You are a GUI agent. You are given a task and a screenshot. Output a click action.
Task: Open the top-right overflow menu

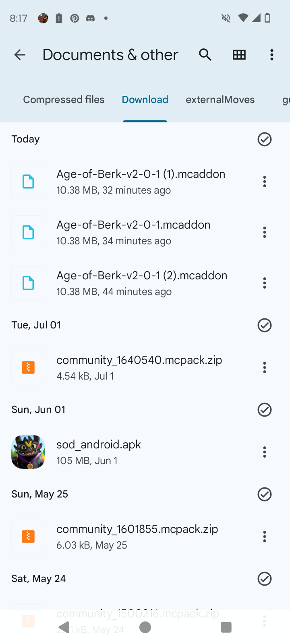click(x=272, y=55)
